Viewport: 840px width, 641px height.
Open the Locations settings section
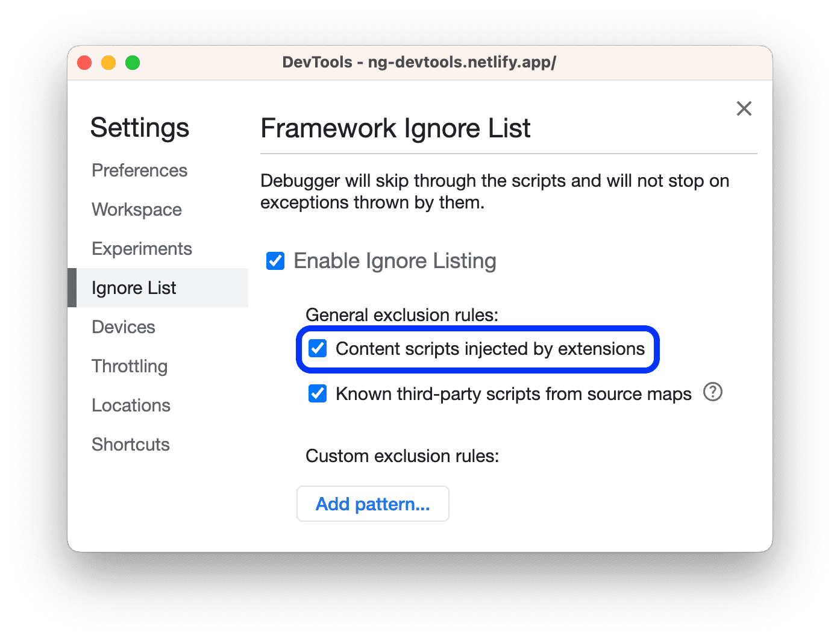tap(131, 405)
